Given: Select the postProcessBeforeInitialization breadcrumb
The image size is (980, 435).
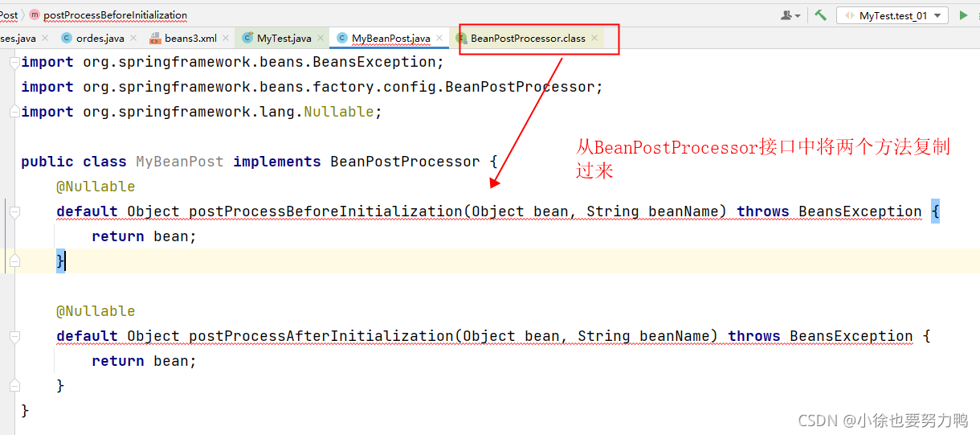Looking at the screenshot, I should 116,15.
